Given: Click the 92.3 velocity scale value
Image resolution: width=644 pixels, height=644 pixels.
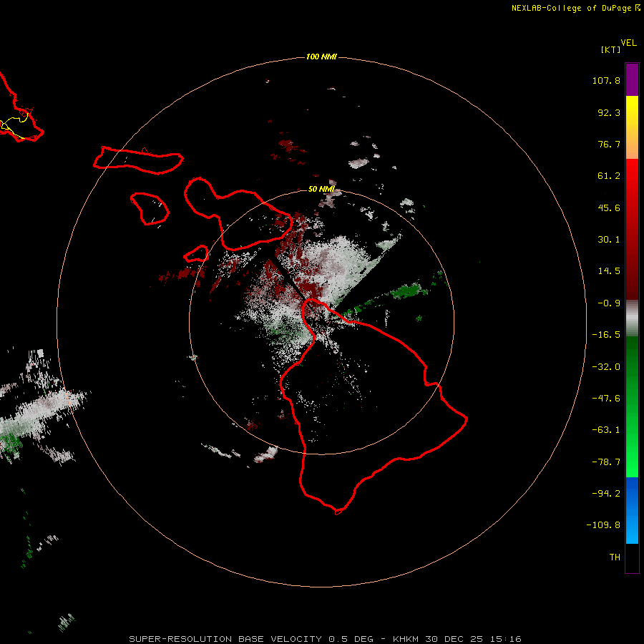Looking at the screenshot, I should (x=609, y=112).
